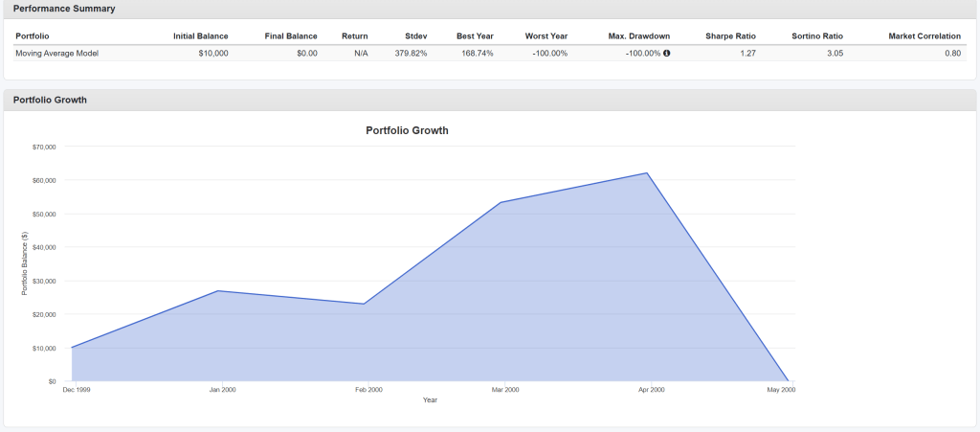Select the Moving Average Model row name

point(56,54)
